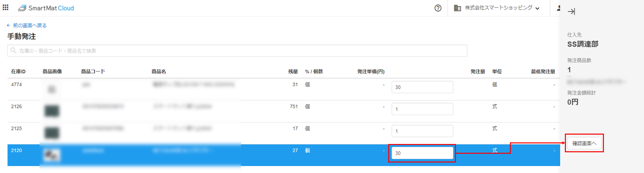The height and width of the screenshot is (173, 644).
Task: Edit order quantity for stock 2120
Action: 422,153
